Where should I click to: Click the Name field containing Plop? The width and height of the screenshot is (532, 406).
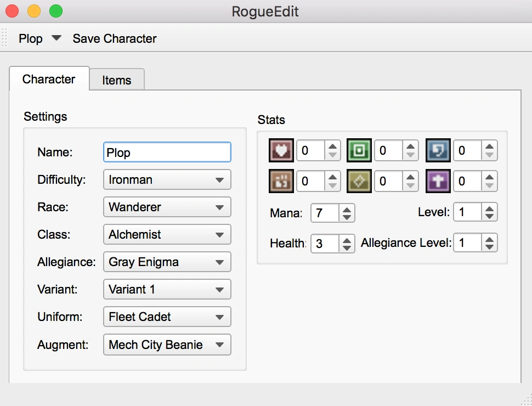167,152
